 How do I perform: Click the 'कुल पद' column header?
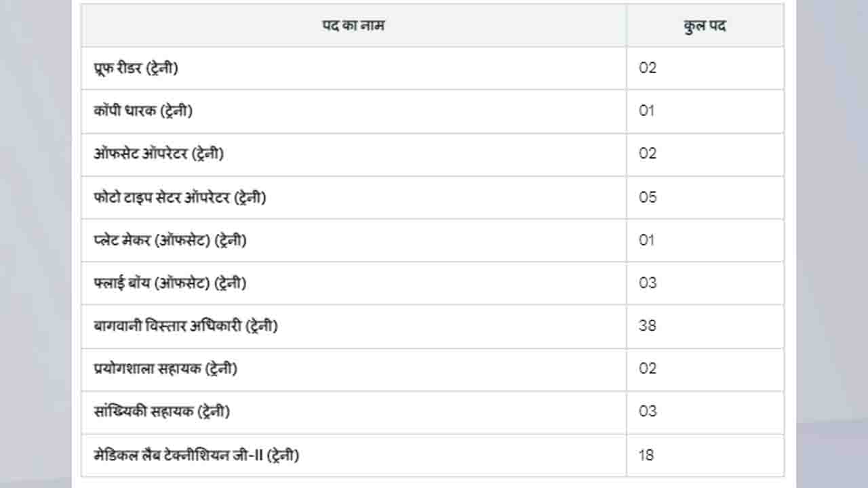coord(705,26)
